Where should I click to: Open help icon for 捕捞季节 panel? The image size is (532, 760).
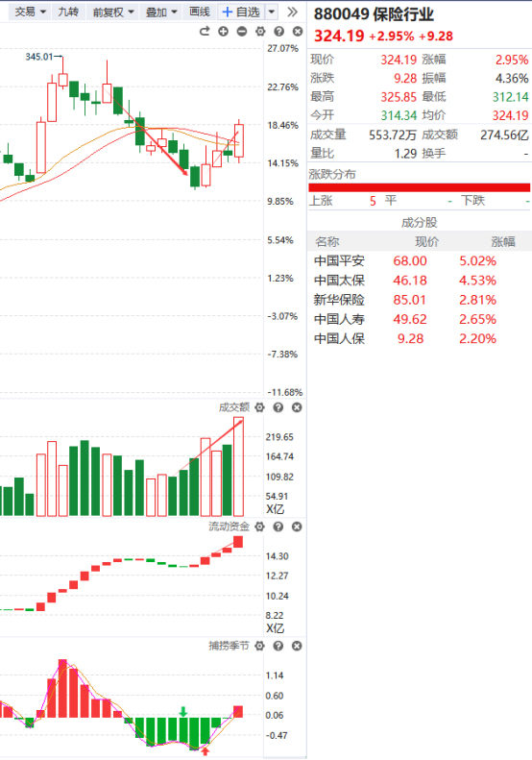click(x=278, y=646)
